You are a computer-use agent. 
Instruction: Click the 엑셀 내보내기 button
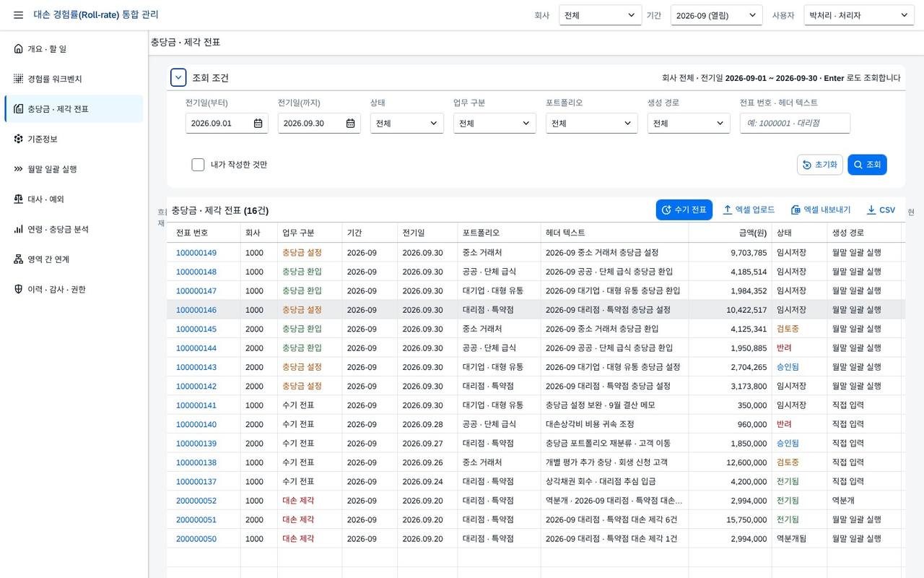tap(821, 210)
